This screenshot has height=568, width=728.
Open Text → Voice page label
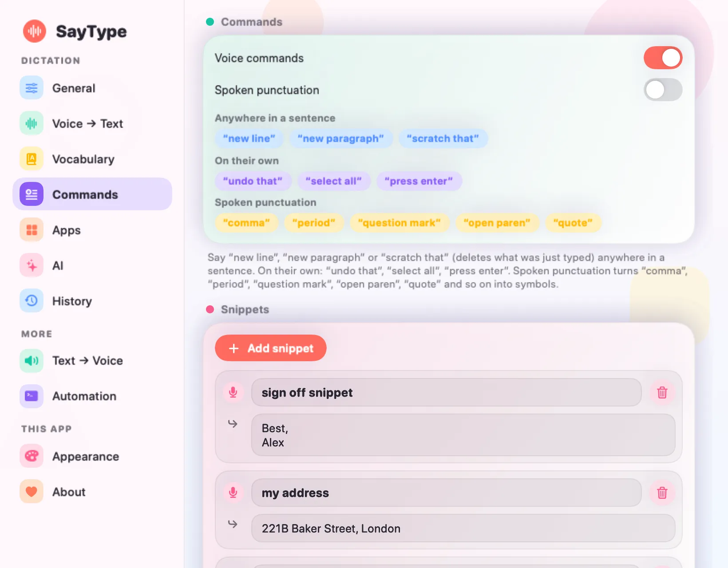[87, 361]
